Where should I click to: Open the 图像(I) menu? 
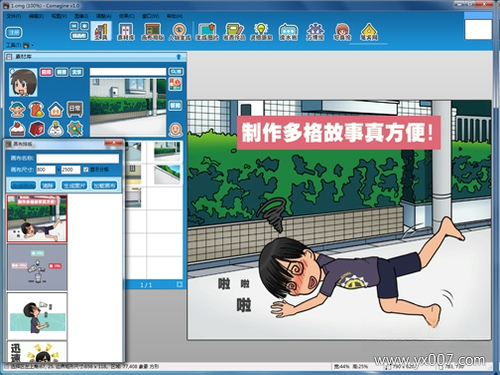coord(81,16)
